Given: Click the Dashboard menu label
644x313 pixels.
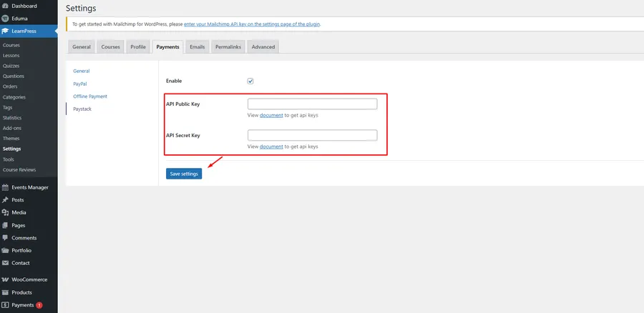Looking at the screenshot, I should [24, 6].
